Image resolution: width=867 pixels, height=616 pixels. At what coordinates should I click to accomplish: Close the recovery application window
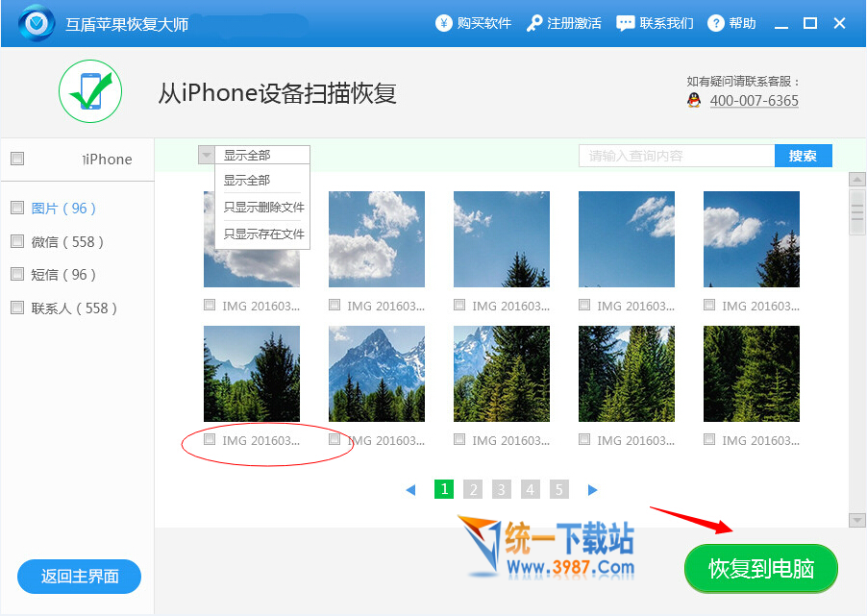coord(839,23)
